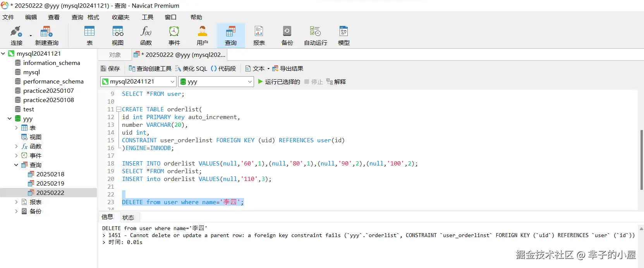Expand the 事件 node in tree
The height and width of the screenshot is (268, 644).
point(16,155)
